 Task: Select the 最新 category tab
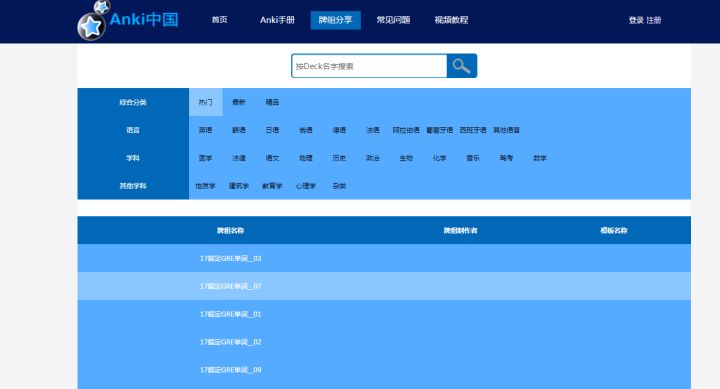point(239,102)
